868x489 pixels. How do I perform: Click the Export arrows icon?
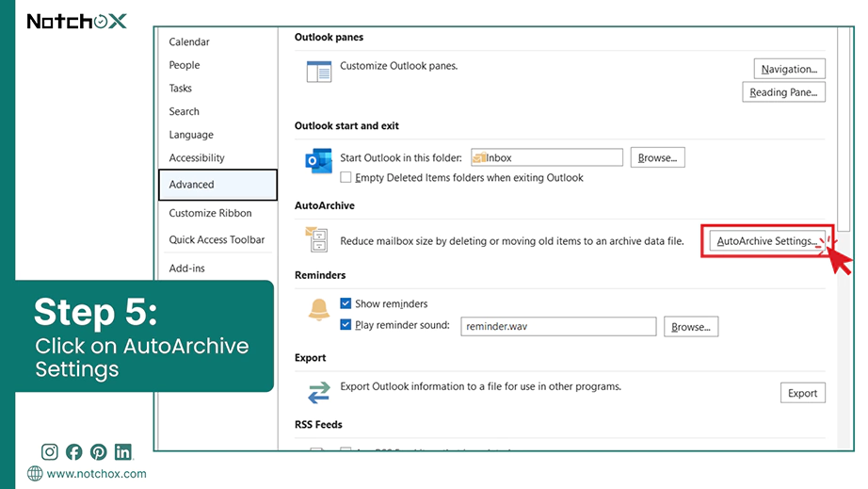pyautogui.click(x=319, y=392)
